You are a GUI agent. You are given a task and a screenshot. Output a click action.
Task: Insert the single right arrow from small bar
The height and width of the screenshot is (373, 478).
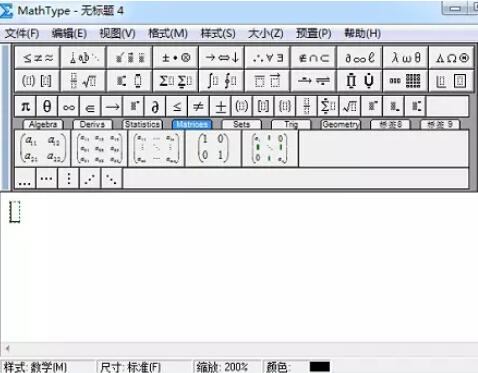(x=112, y=107)
